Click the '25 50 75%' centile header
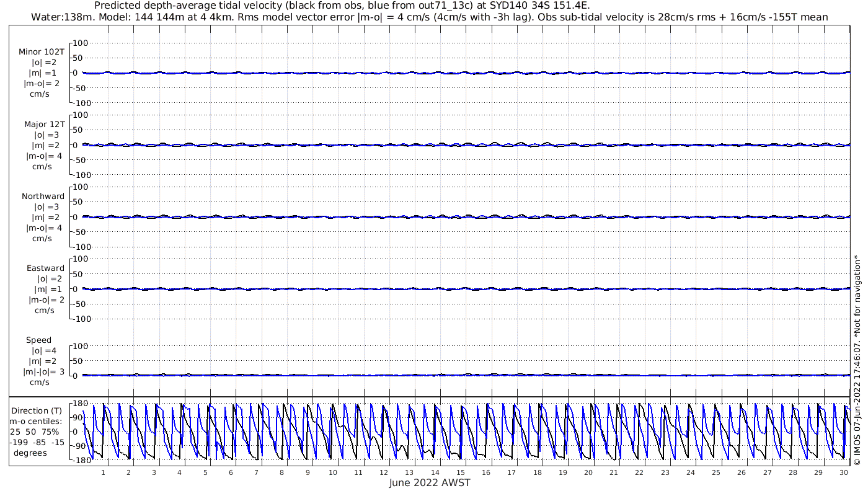 (34, 432)
